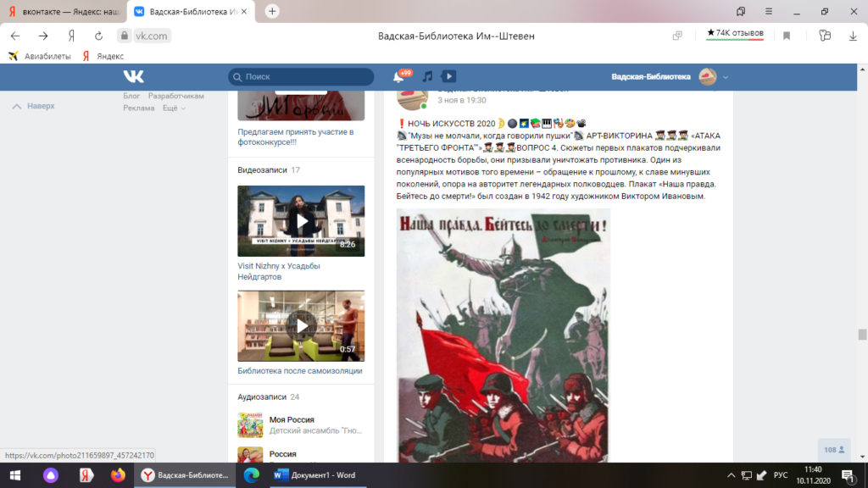Viewport: 868px width, 488px height.
Task: Open VK notifications bell
Action: coord(398,77)
